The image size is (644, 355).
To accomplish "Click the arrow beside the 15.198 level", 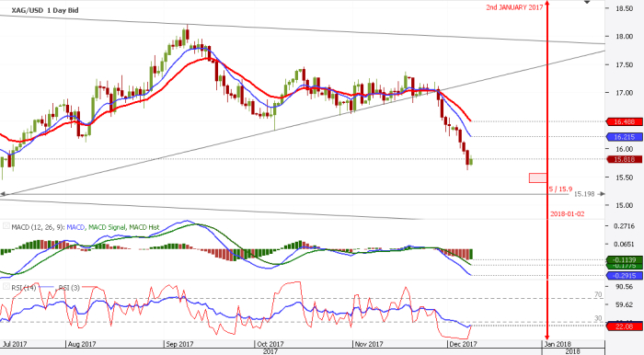I will pyautogui.click(x=602, y=194).
